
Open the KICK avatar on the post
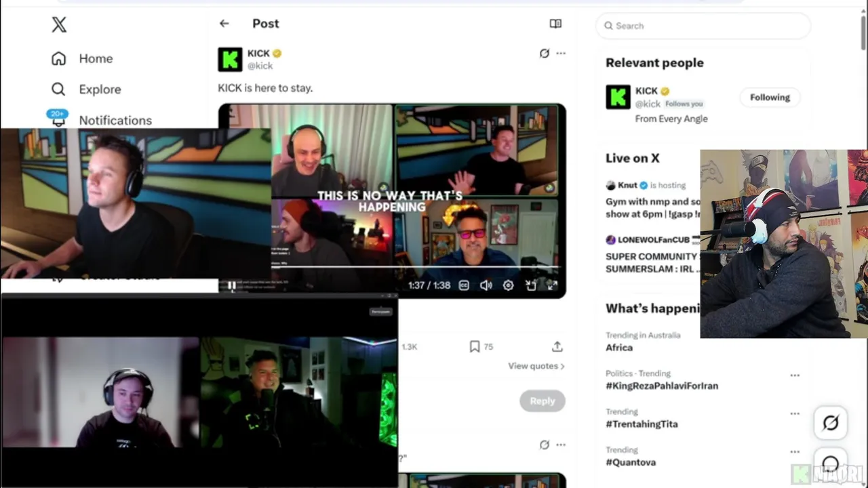pyautogui.click(x=230, y=60)
